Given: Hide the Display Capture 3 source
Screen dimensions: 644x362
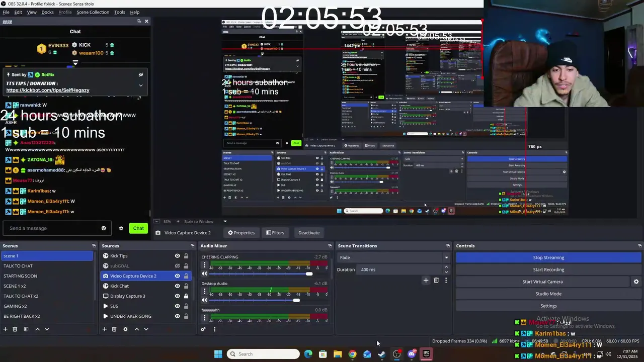Looking at the screenshot, I should click(177, 296).
